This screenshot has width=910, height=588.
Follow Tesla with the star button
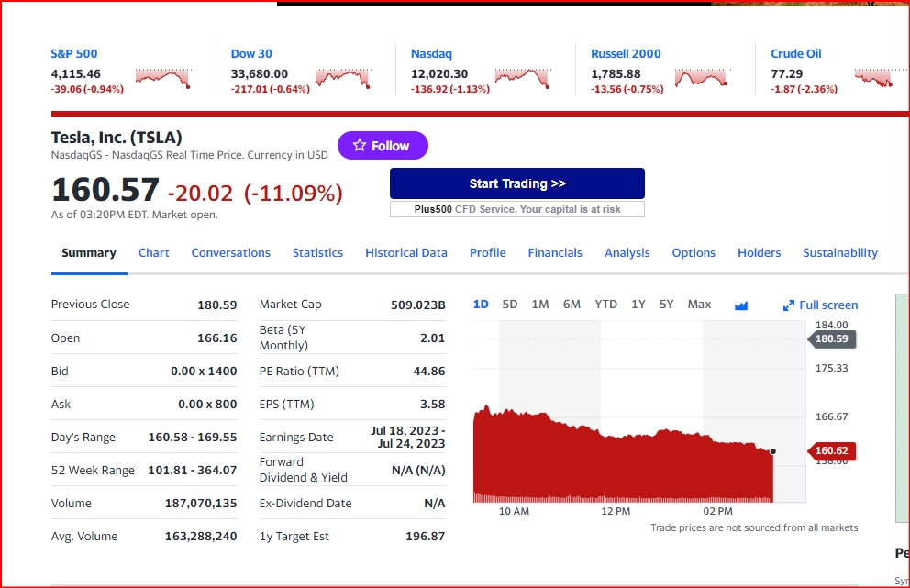pos(383,146)
